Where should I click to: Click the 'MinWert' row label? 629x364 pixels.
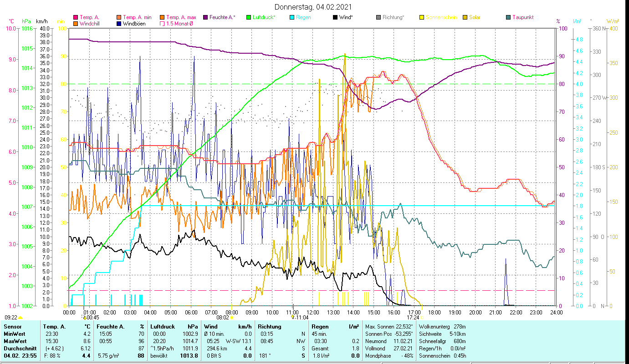click(x=15, y=334)
